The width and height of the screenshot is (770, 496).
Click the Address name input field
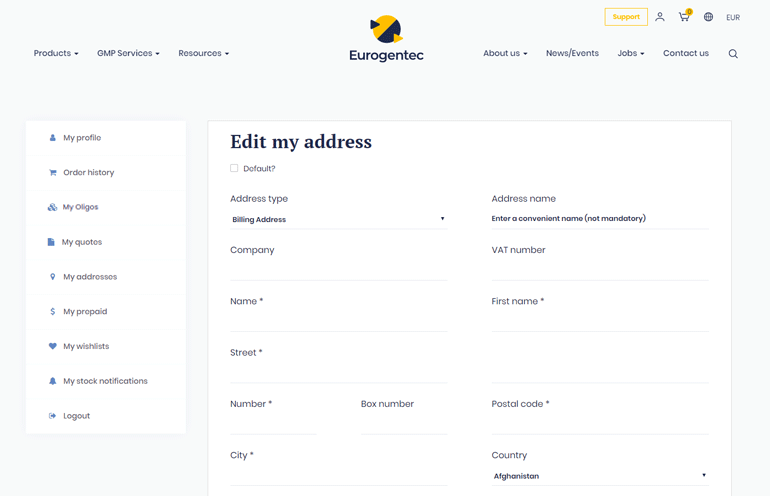tap(599, 218)
